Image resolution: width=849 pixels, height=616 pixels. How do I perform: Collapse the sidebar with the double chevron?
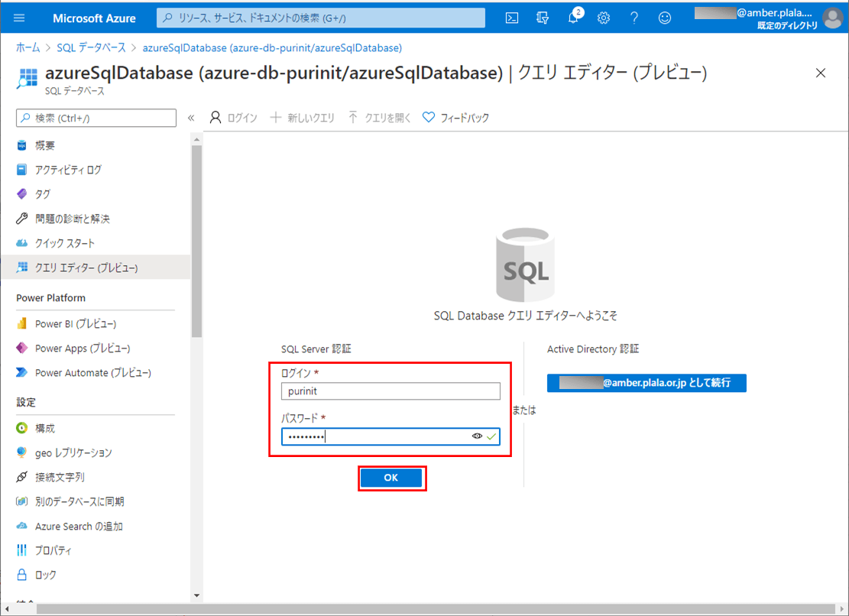[191, 118]
